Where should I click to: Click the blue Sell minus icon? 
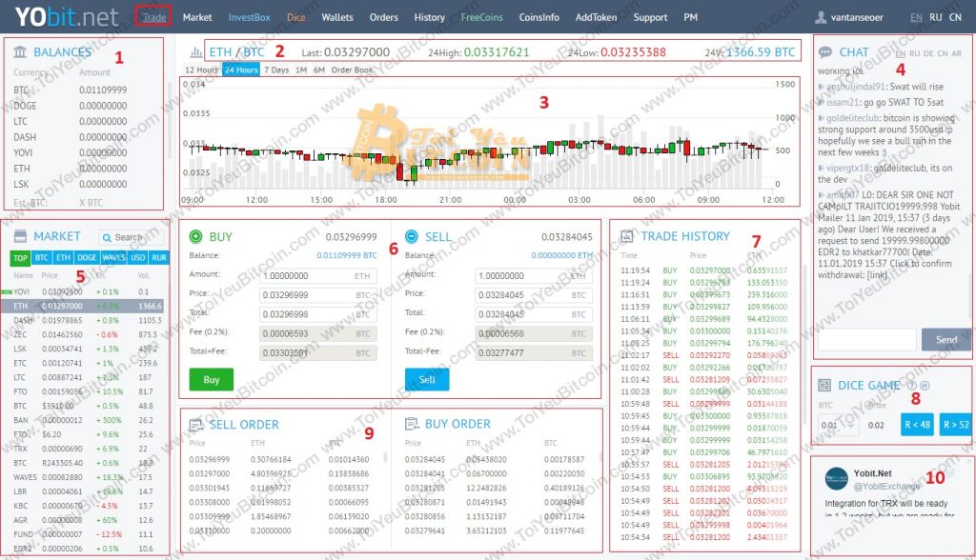tap(412, 236)
